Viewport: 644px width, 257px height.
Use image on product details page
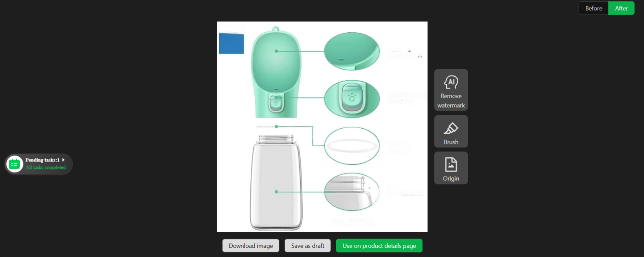point(379,245)
